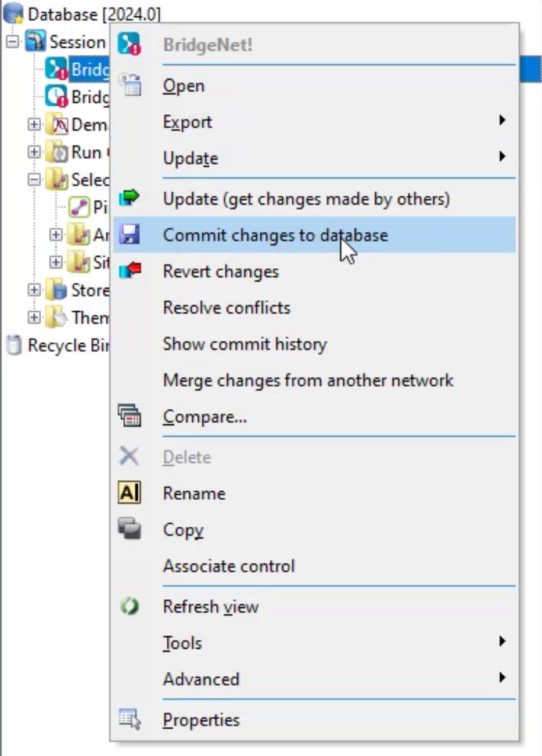Click the Them folder icon
Image resolution: width=542 pixels, height=756 pixels.
tap(57, 318)
